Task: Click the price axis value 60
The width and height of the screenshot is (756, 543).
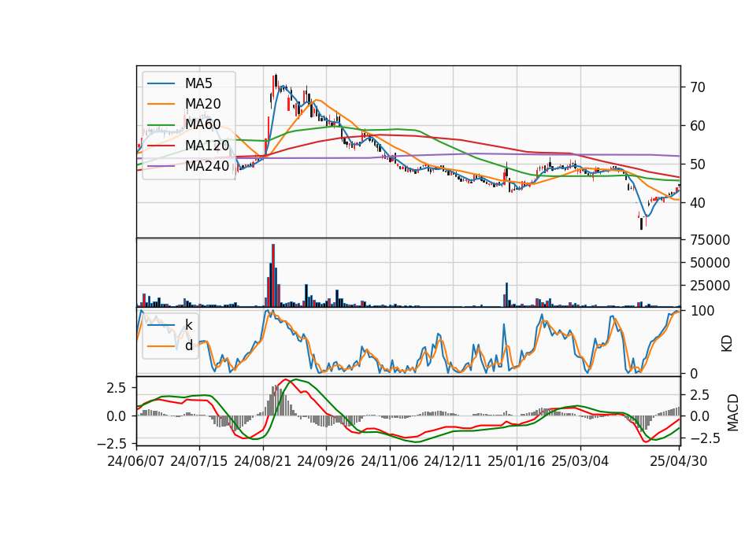Action: (x=697, y=126)
